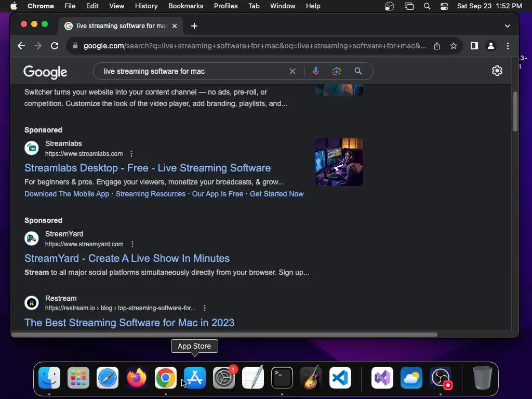The width and height of the screenshot is (532, 399).
Task: Clear the Google search box
Action: pyautogui.click(x=292, y=71)
